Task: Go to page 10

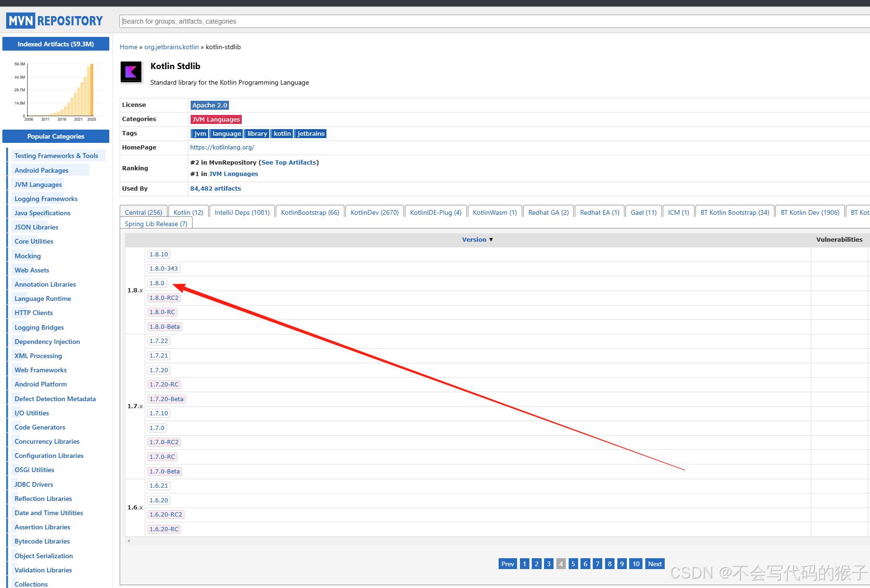Action: click(x=636, y=564)
